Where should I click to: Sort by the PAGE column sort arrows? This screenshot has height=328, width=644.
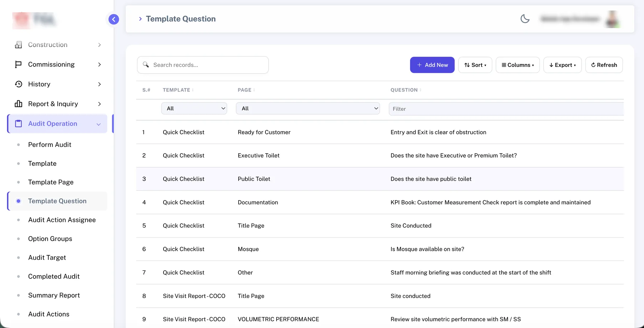pyautogui.click(x=254, y=90)
